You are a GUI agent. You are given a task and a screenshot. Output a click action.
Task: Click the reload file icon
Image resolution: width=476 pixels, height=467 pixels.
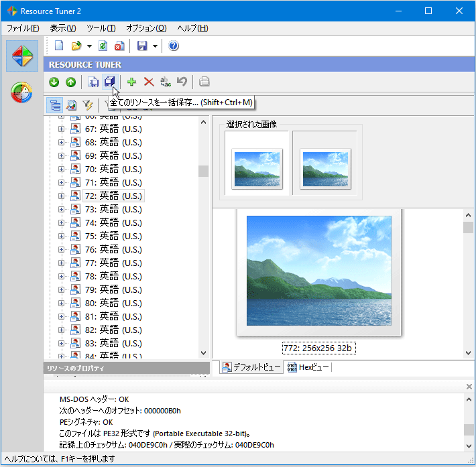click(103, 46)
